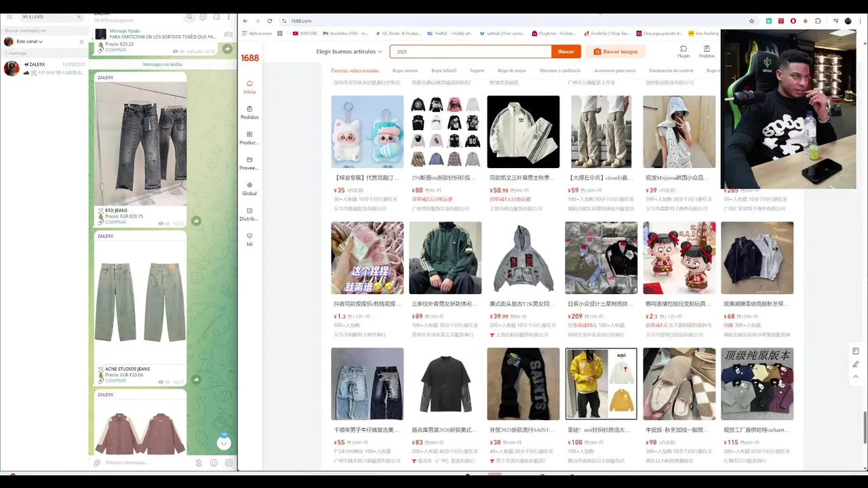Open the ERD JEANS product photo
Viewport: 868px width, 488px height.
click(x=140, y=144)
